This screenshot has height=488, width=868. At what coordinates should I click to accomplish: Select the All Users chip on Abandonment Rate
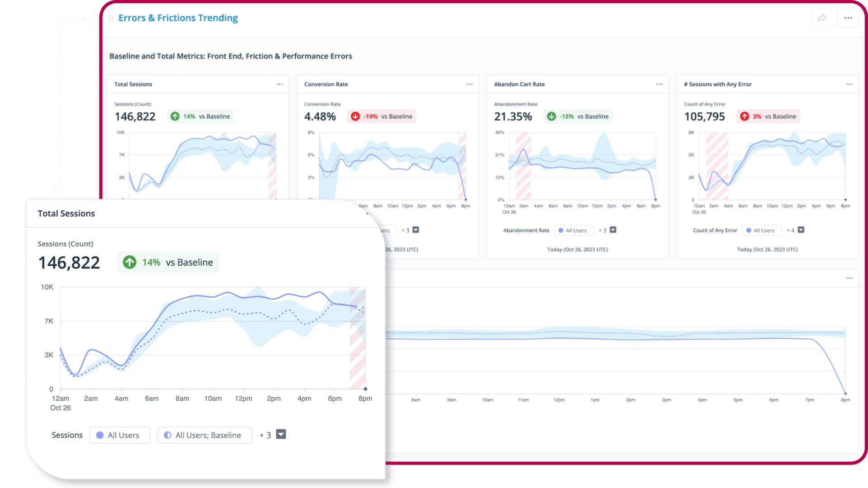[x=573, y=230]
